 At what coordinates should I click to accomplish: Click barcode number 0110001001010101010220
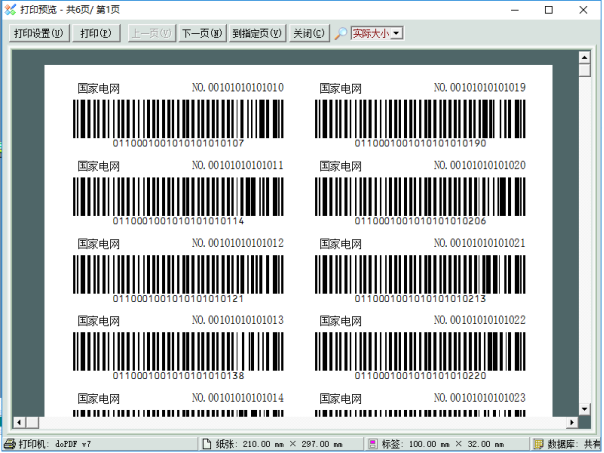(x=420, y=376)
